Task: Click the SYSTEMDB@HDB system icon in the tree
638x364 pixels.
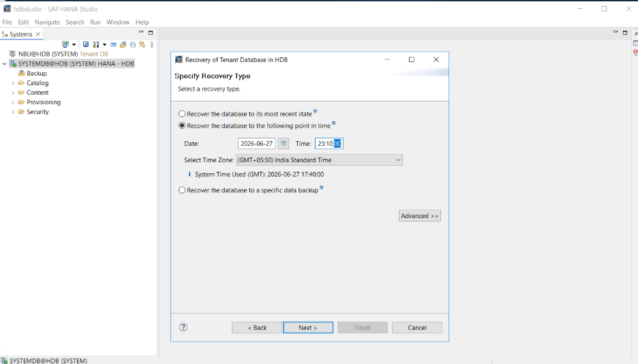Action: (x=13, y=63)
